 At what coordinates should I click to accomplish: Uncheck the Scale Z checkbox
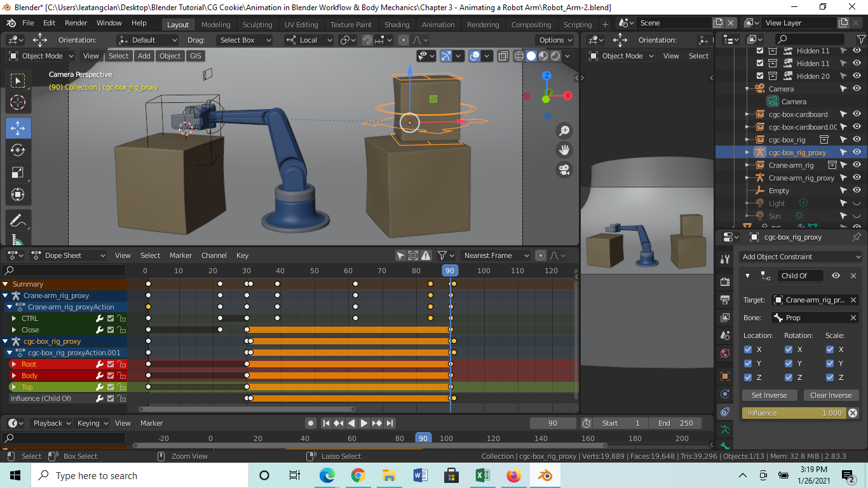point(830,377)
